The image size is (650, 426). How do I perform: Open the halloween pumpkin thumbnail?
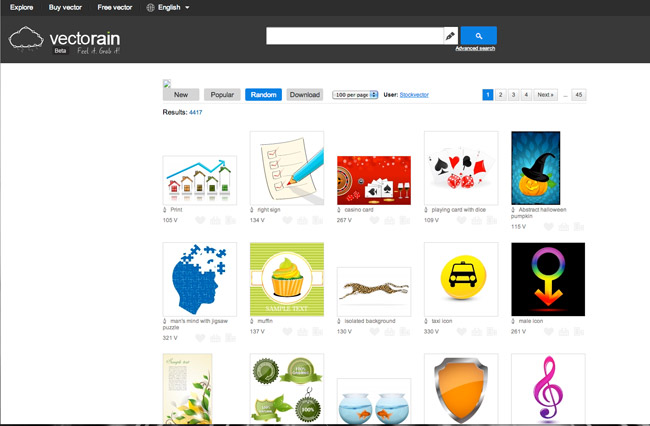click(536, 168)
